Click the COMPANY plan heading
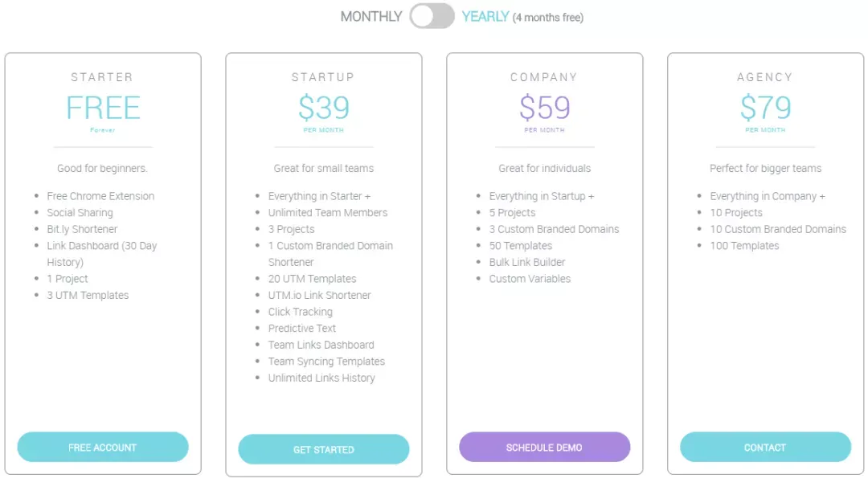 (544, 77)
